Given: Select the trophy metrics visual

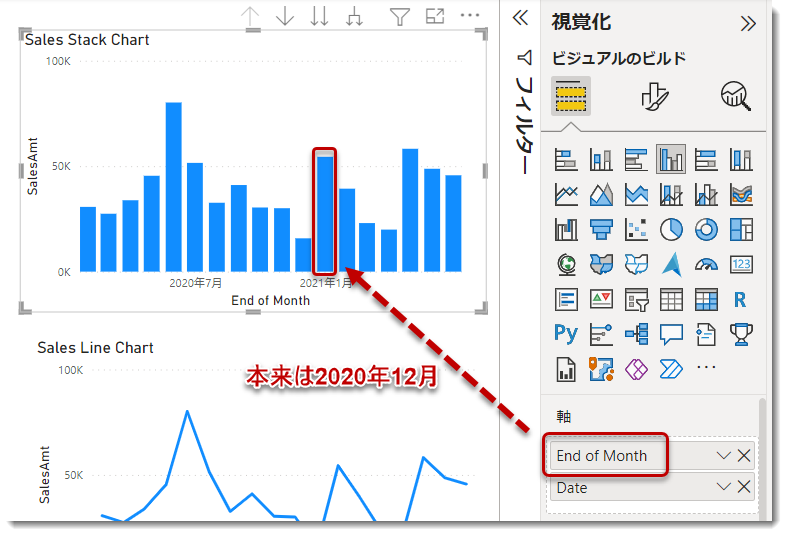Looking at the screenshot, I should [741, 334].
